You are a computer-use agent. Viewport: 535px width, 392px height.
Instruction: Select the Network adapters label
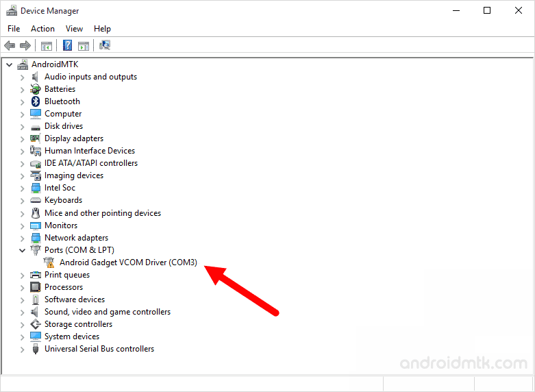click(x=77, y=238)
